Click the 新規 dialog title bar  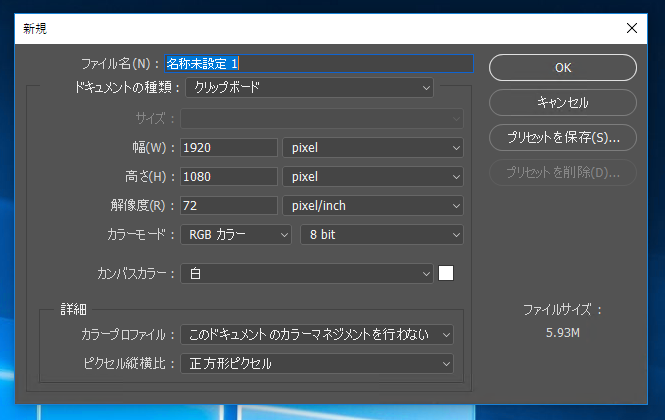[300, 29]
